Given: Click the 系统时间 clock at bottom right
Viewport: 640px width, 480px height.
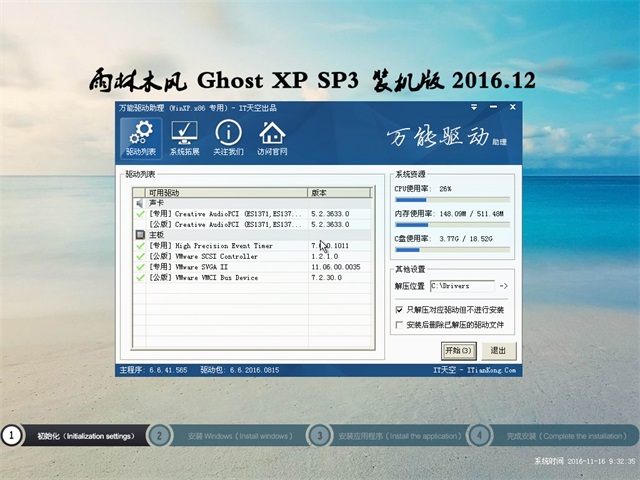Looking at the screenshot, I should point(585,461).
